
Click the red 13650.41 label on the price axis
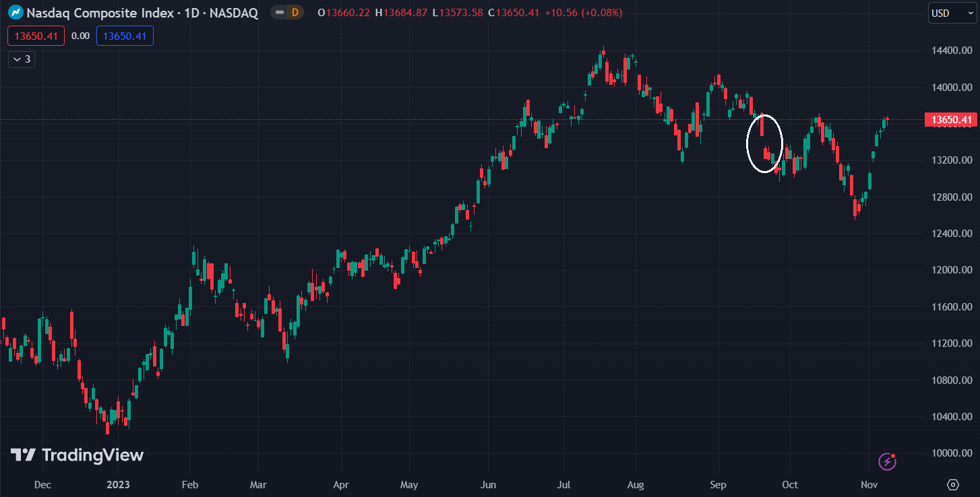(x=952, y=121)
